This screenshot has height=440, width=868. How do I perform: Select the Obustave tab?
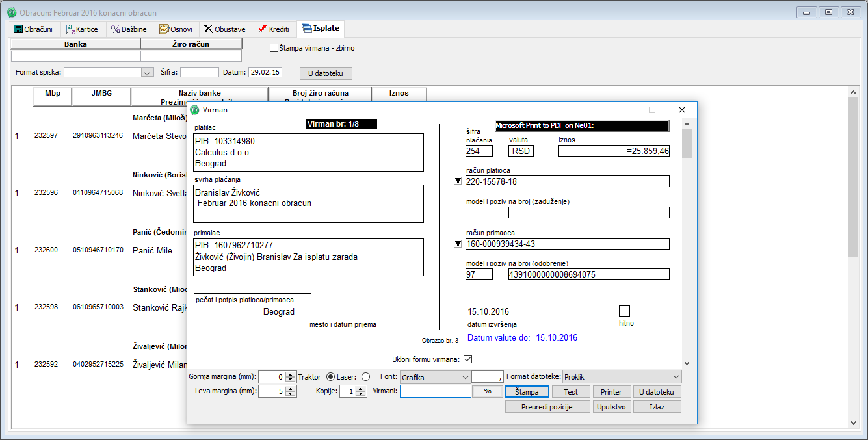coord(224,29)
